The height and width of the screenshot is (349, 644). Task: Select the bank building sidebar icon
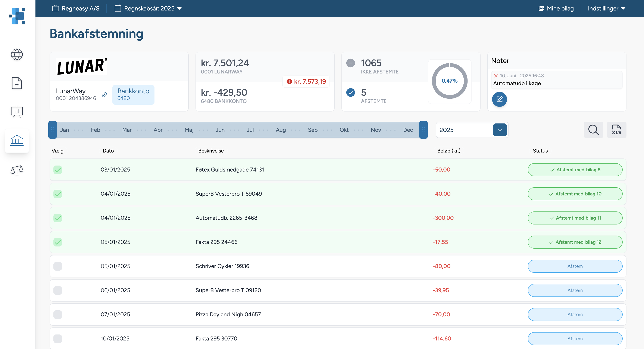[x=17, y=140]
